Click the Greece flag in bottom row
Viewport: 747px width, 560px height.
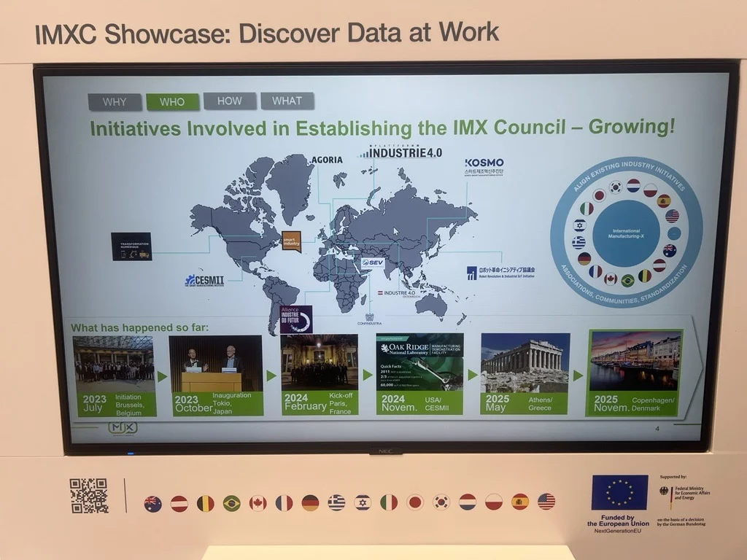pos(336,503)
